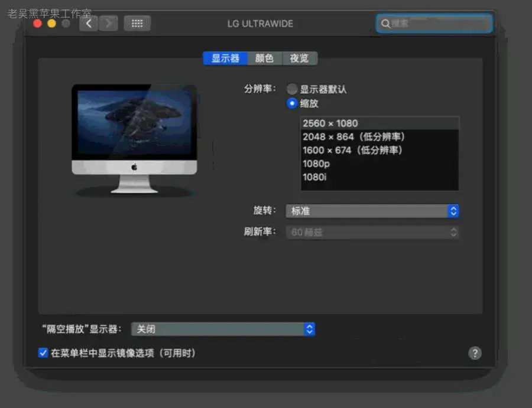The width and height of the screenshot is (532, 408).
Task: Open the 旋转 dropdown set to 标准
Action: [x=372, y=211]
